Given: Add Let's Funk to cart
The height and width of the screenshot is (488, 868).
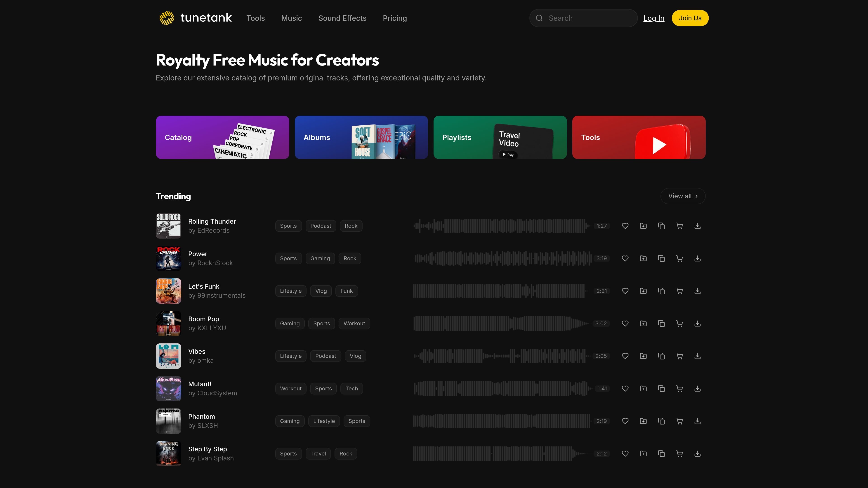Looking at the screenshot, I should click(679, 291).
